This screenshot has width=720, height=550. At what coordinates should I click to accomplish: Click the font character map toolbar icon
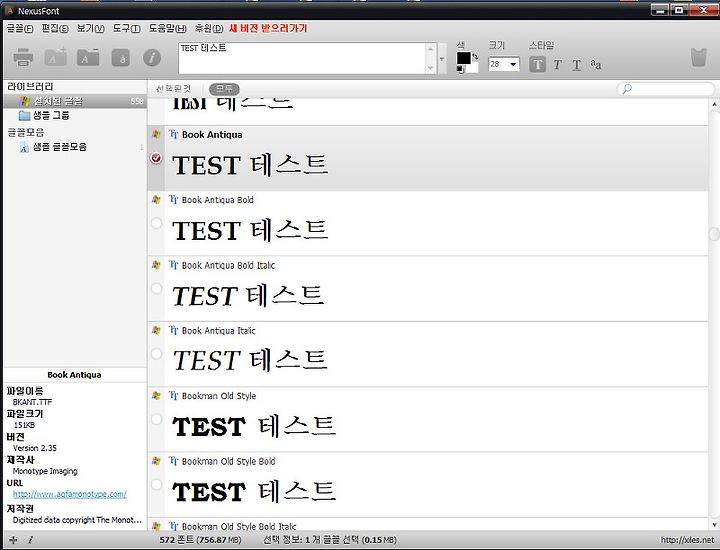tap(121, 58)
